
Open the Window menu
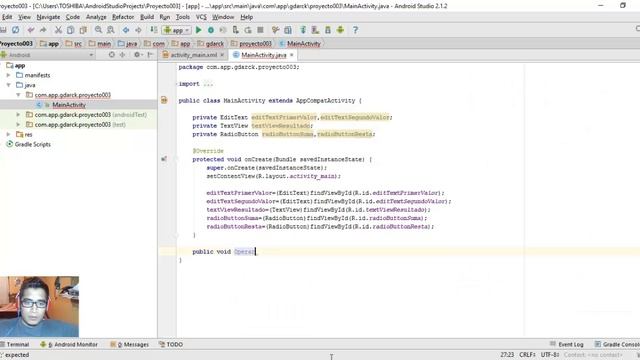point(223,17)
